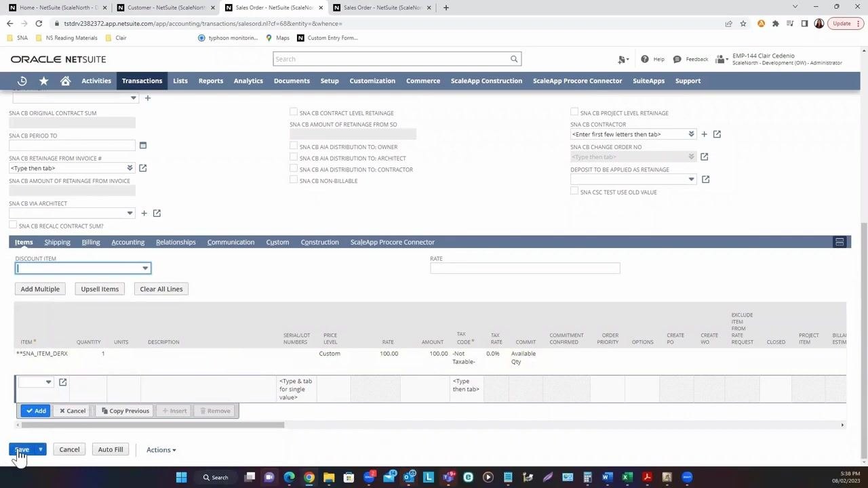Image resolution: width=868 pixels, height=488 pixels.
Task: Check SNA CB AIA Distribution To: Architect
Action: [x=294, y=157]
